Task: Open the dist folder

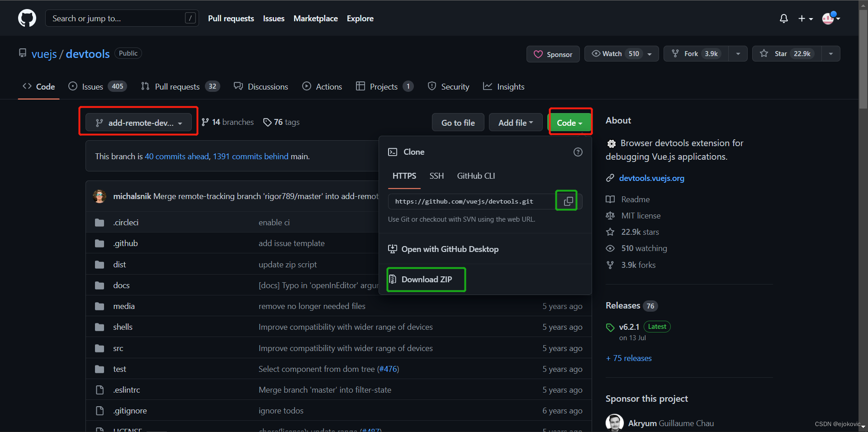Action: pos(119,264)
